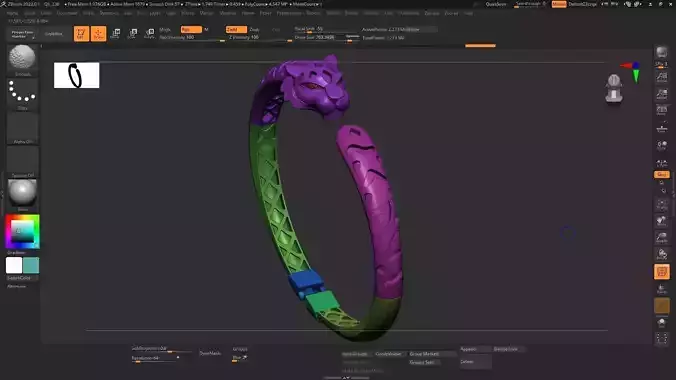Open the Preferences menu
The image size is (676, 380).
[289, 13]
